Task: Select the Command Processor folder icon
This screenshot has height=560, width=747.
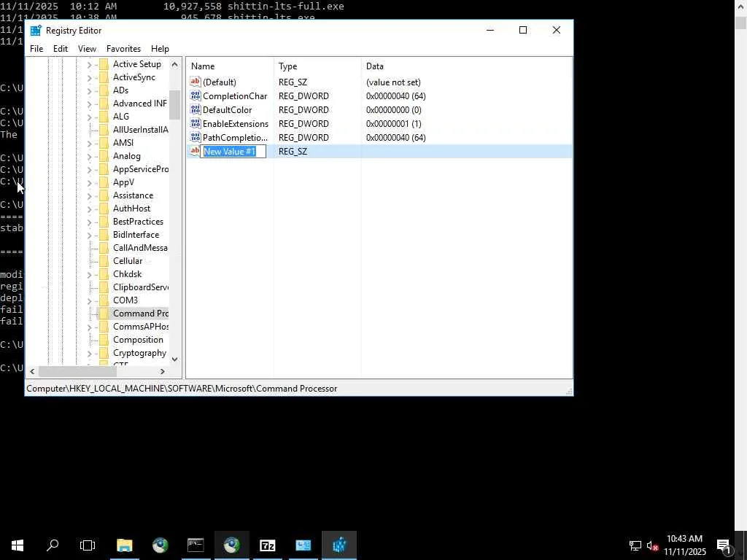Action: 104,314
